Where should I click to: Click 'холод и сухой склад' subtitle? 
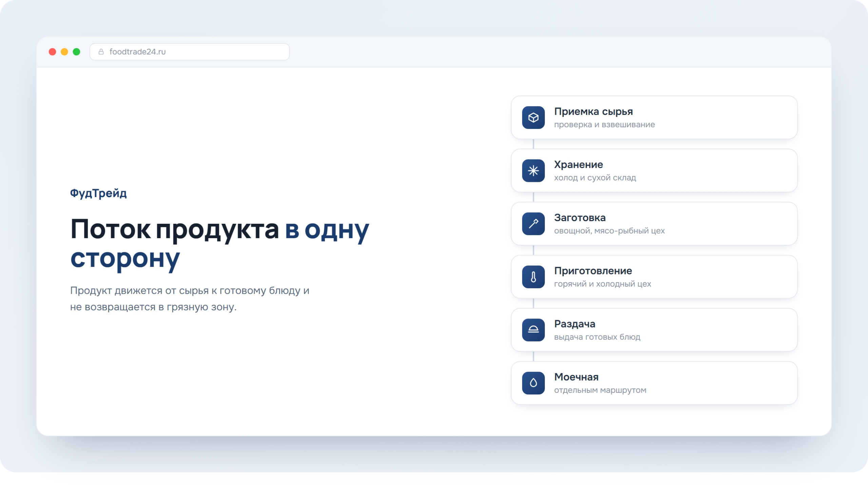595,178
